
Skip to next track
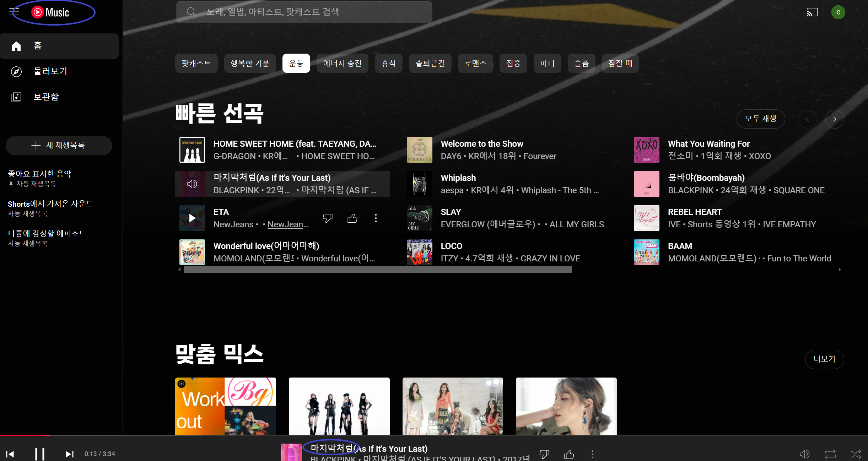(70, 454)
